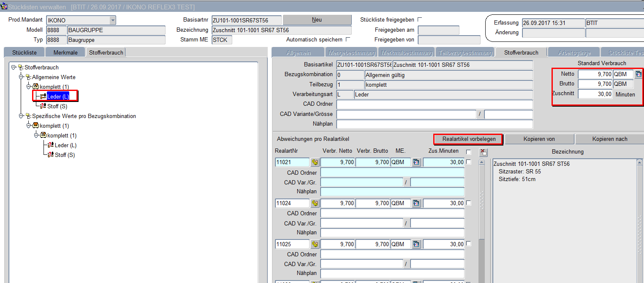Open the Arbeitsgänge tab
This screenshot has height=283, width=644.
coord(574,53)
